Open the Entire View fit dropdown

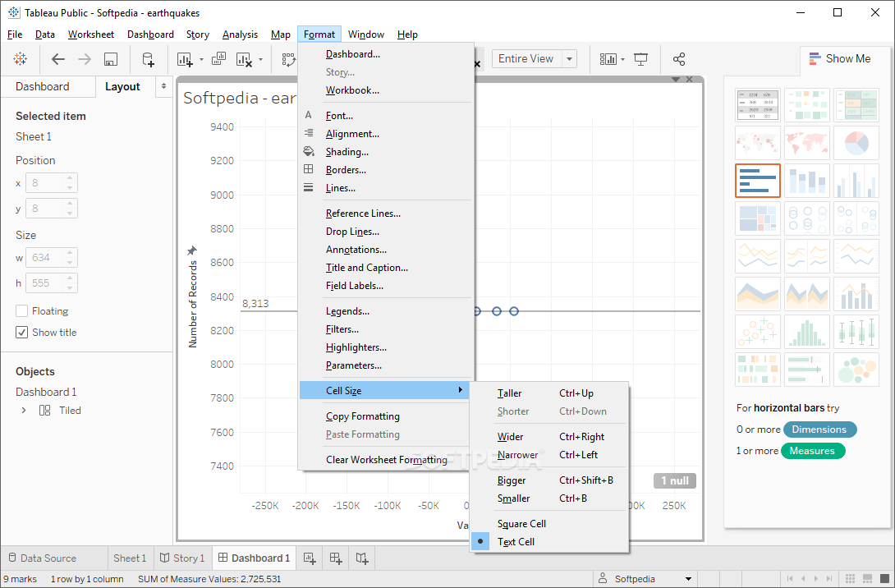point(569,59)
